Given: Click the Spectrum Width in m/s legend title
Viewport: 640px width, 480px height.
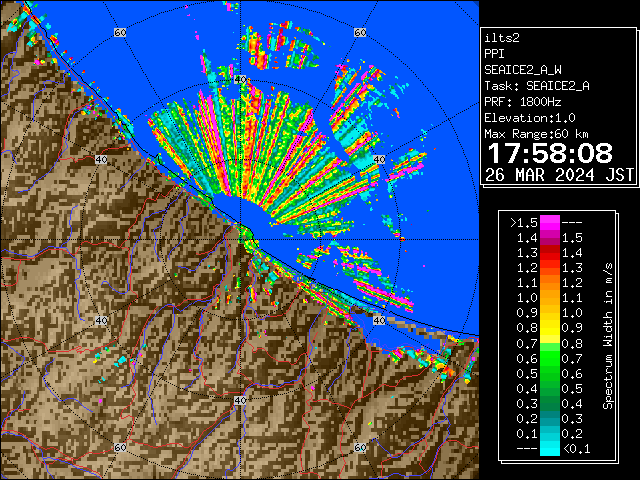Looking at the screenshot, I should click(608, 336).
